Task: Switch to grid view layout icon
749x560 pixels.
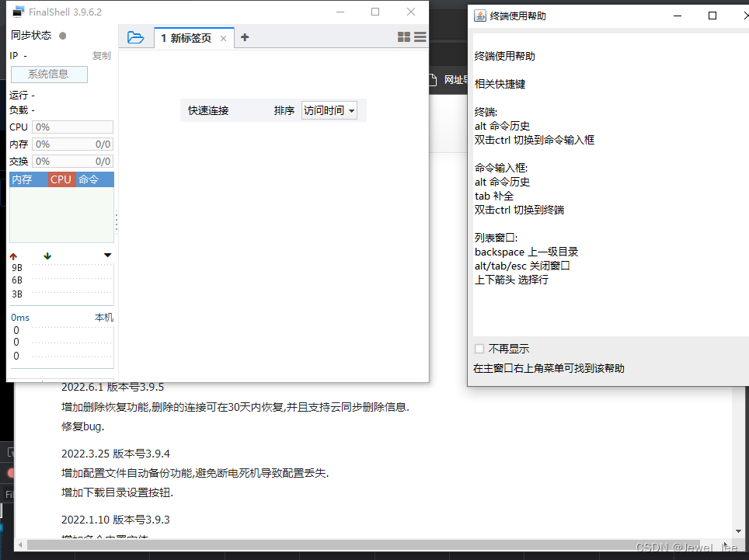Action: click(x=404, y=37)
